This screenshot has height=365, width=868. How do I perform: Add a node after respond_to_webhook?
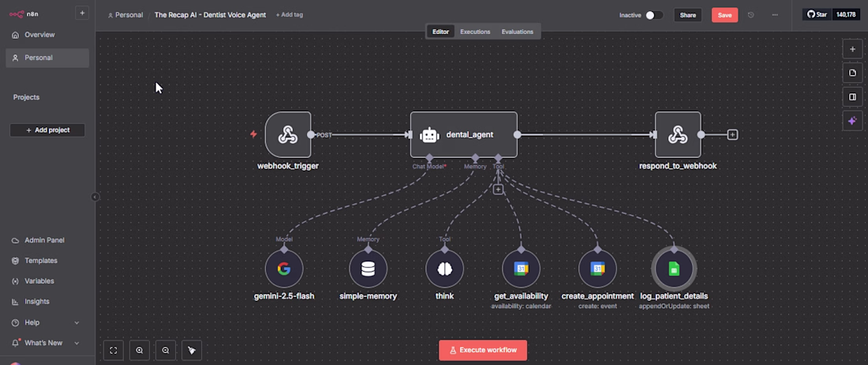(x=732, y=134)
